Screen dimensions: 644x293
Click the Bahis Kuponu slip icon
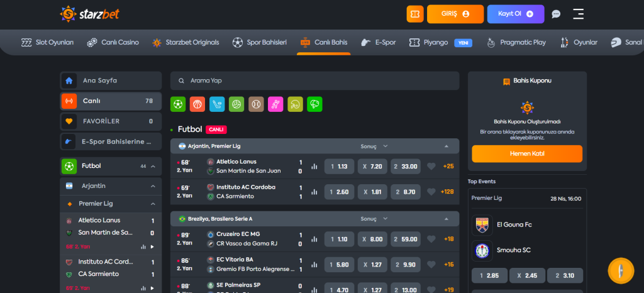pyautogui.click(x=506, y=81)
